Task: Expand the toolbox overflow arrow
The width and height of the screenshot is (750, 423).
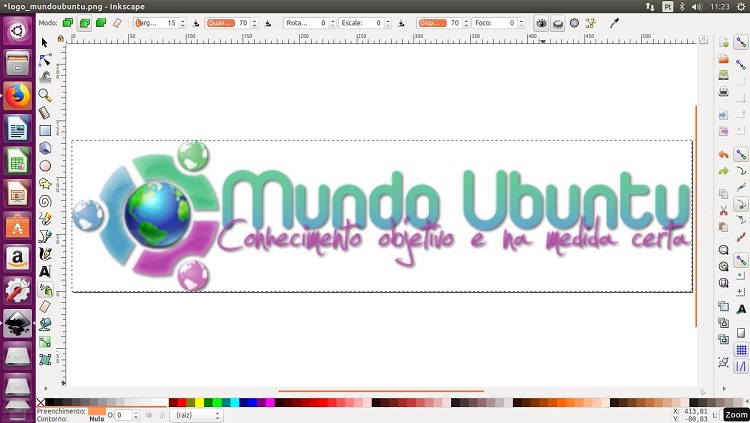Action: (46, 389)
